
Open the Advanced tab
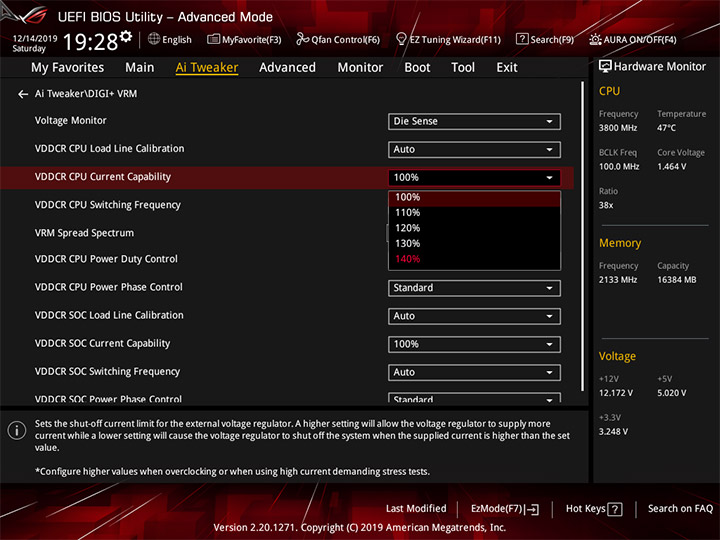287,68
